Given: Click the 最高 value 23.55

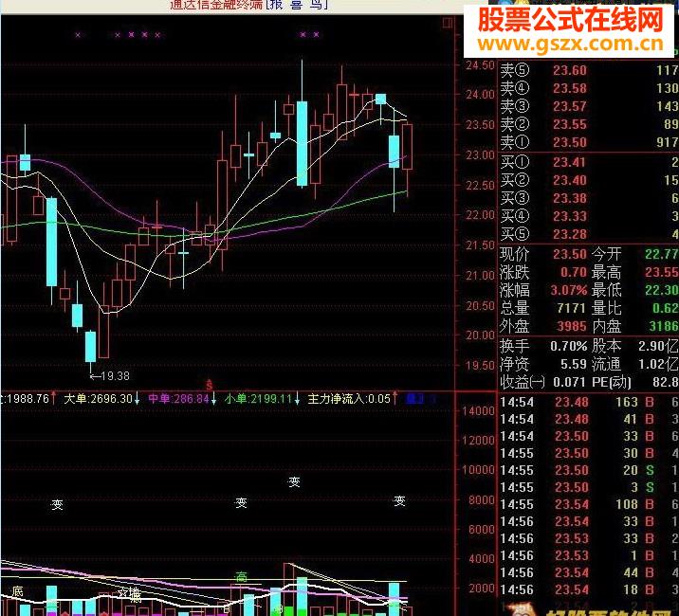Looking at the screenshot, I should pyautogui.click(x=661, y=272).
